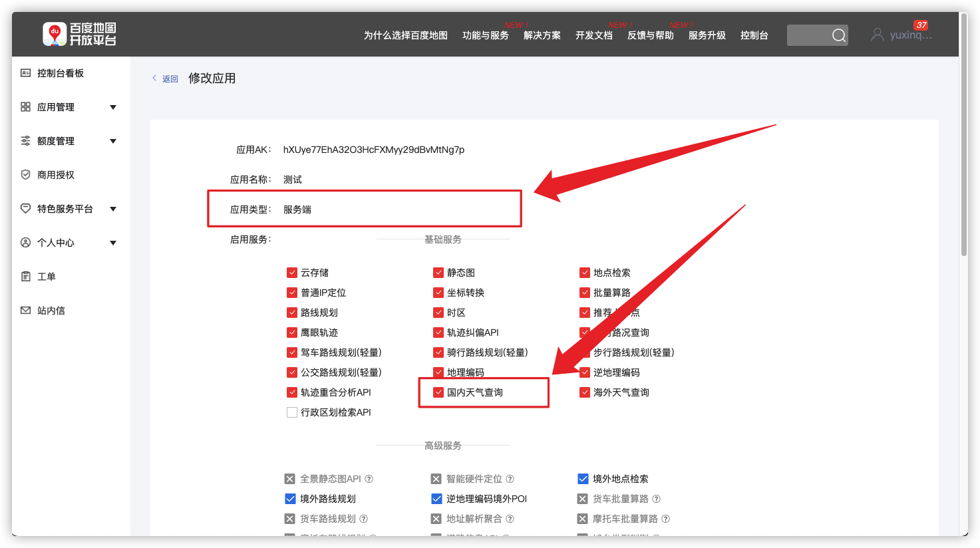Open the Baidu Map Open Platform logo
The image size is (980, 548).
79,34
